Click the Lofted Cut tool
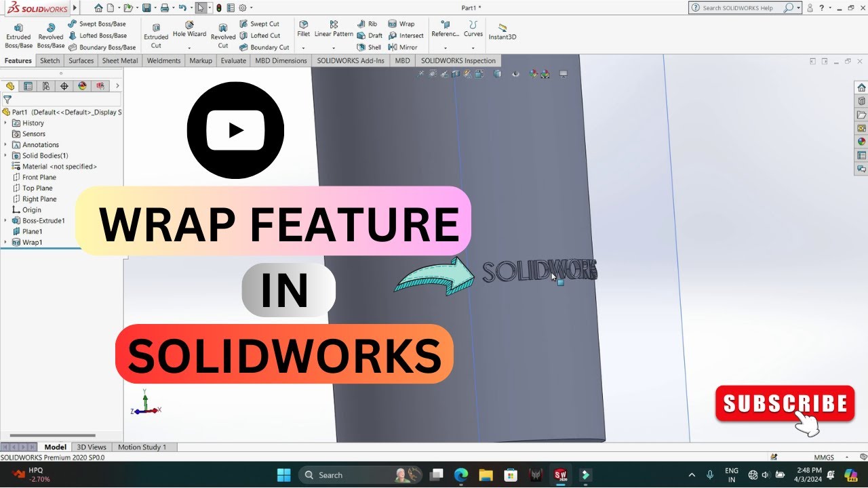The image size is (868, 488). point(260,35)
